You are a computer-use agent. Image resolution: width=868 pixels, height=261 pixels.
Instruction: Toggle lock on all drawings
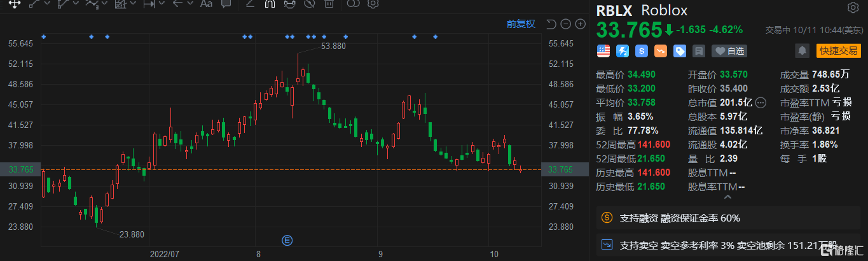(289, 4)
